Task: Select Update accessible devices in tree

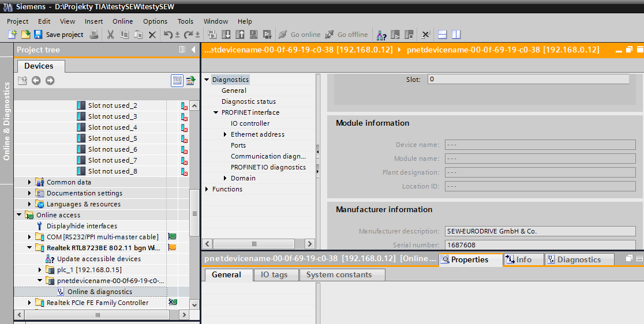Action: 99,259
